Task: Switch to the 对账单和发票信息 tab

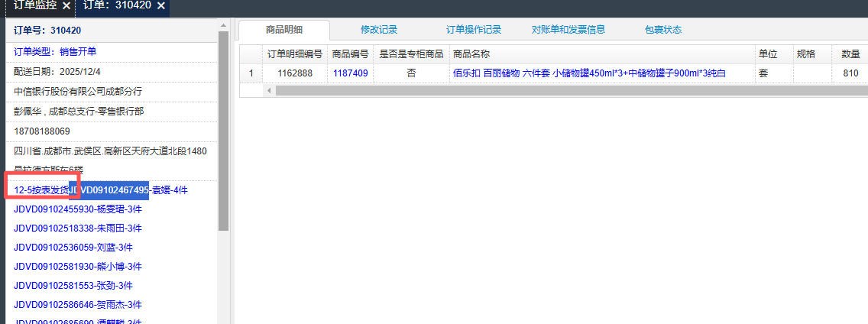Action: [568, 30]
